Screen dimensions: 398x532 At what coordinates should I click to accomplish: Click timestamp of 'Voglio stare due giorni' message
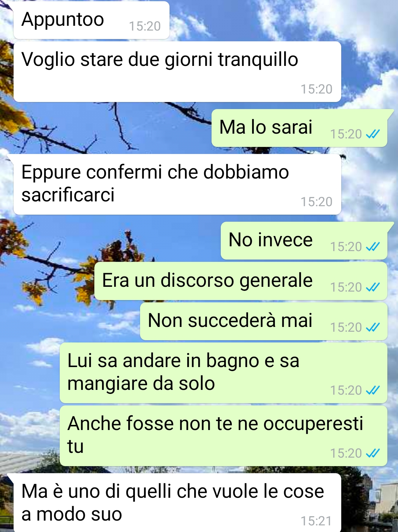317,89
